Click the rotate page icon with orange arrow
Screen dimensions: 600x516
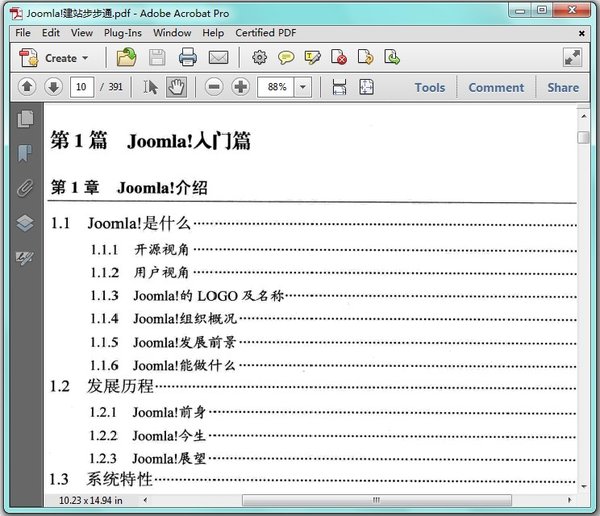click(365, 57)
